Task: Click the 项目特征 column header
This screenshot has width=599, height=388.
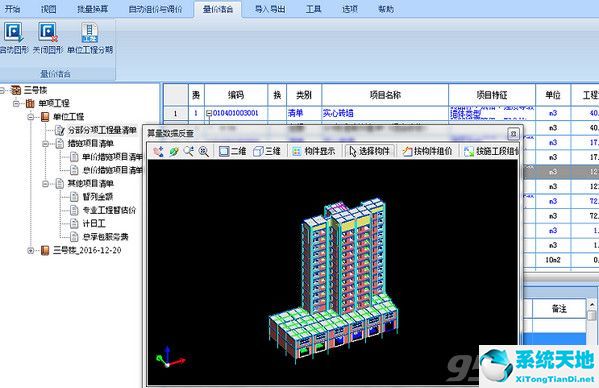Action: [492, 95]
